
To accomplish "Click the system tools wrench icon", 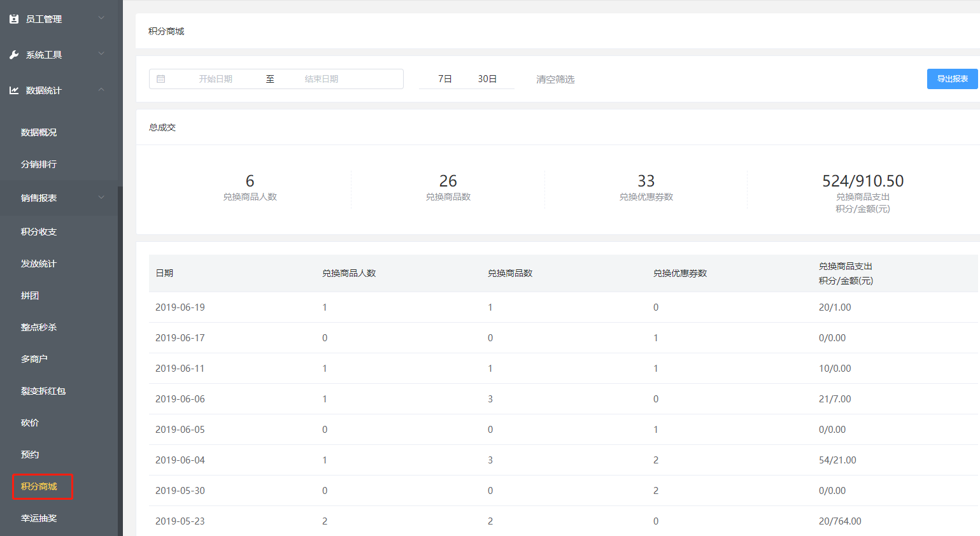I will tap(14, 55).
